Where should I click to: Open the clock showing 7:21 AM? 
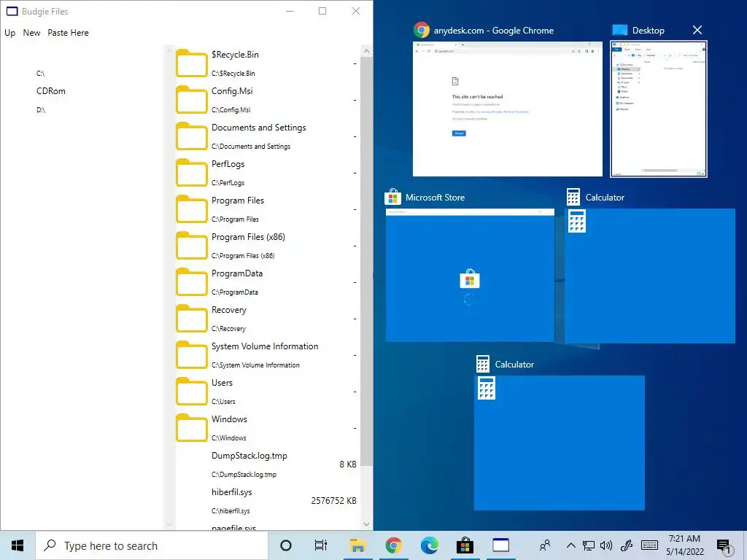(684, 545)
